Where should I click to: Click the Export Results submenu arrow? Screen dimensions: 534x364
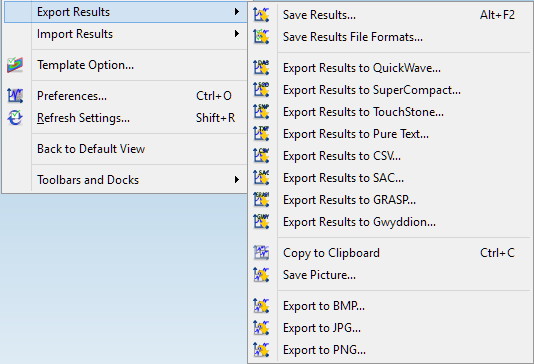[237, 12]
